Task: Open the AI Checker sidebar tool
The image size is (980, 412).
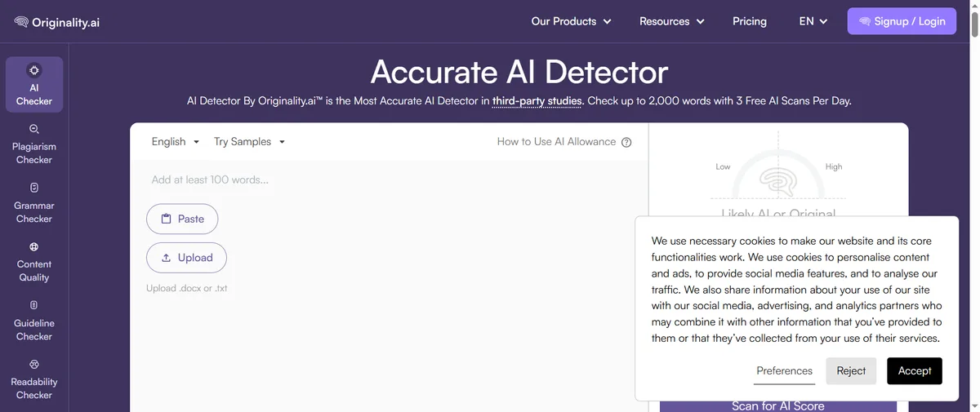Action: point(34,85)
